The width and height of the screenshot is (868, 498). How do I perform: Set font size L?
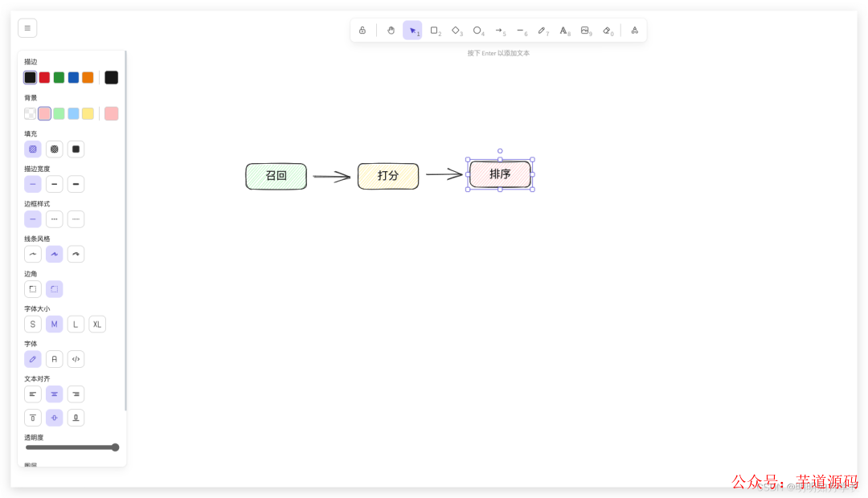[x=76, y=325]
